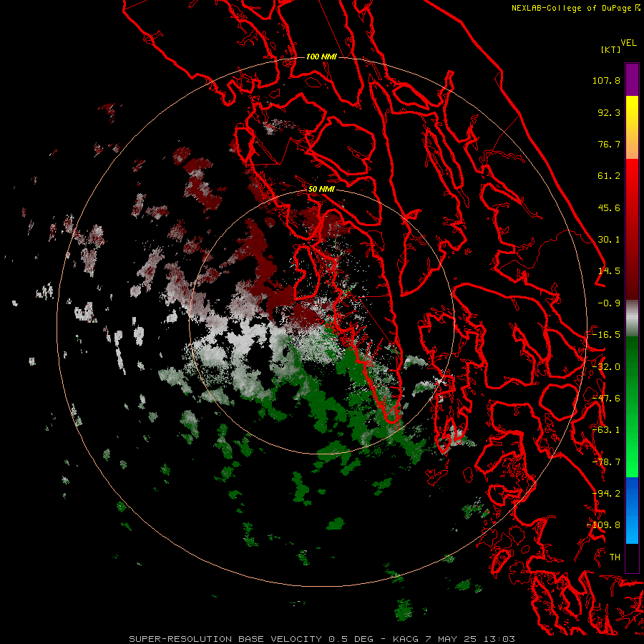Click the -32.0 velocity scale value

click(x=606, y=367)
